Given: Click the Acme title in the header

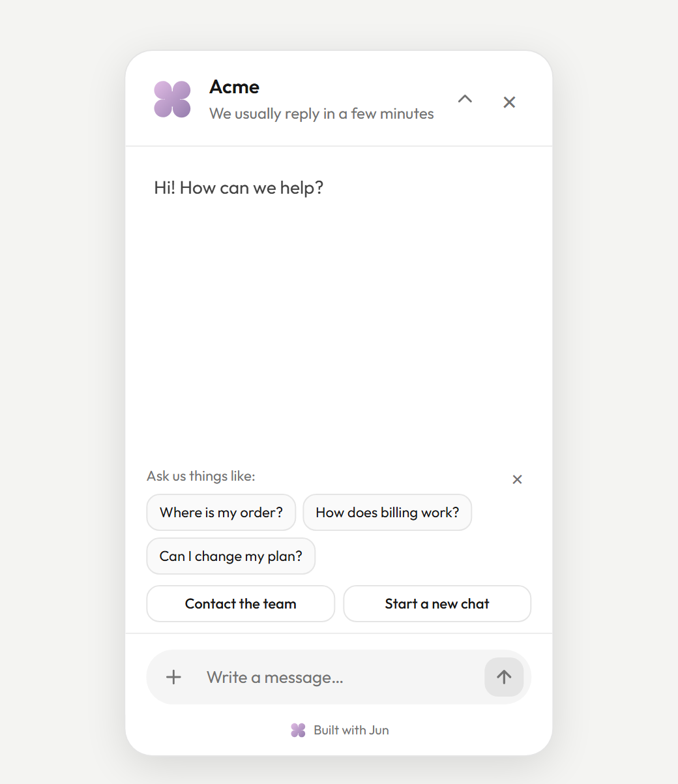Looking at the screenshot, I should click(235, 87).
